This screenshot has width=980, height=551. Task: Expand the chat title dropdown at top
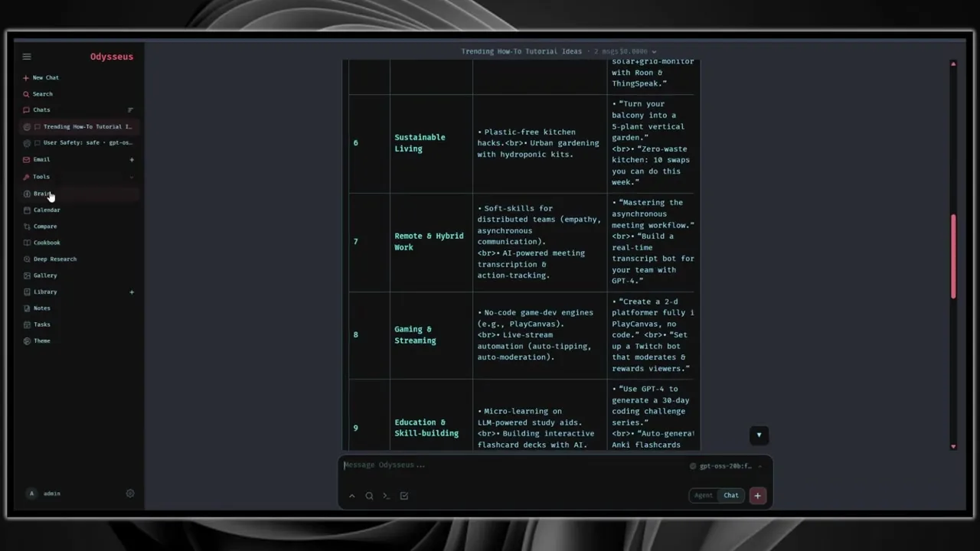pos(654,52)
